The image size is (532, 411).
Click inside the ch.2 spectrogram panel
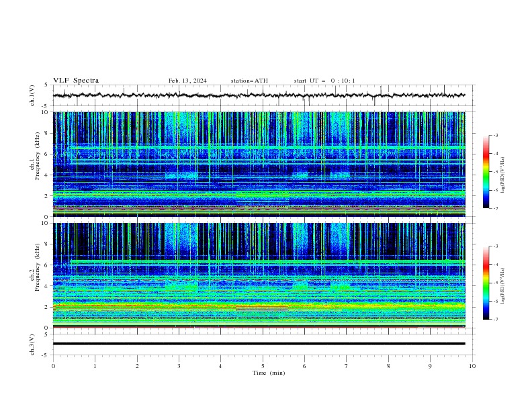[259, 275]
